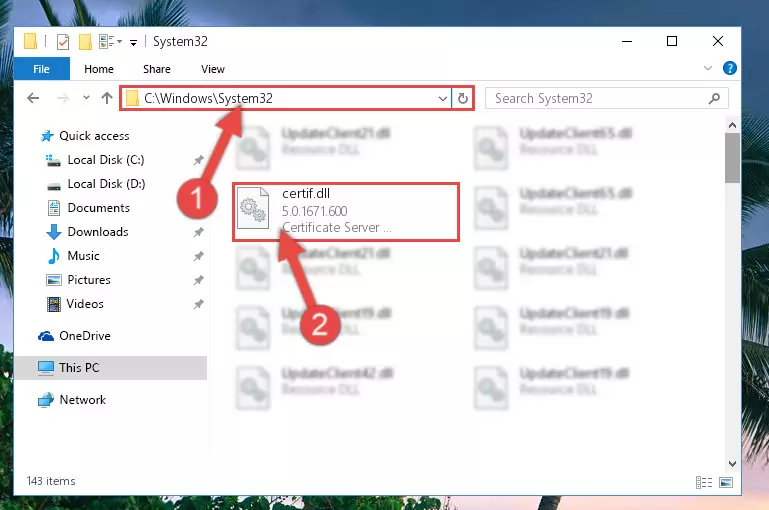This screenshot has width=769, height=510.
Task: Select the certif.dll file icon
Action: 253,208
